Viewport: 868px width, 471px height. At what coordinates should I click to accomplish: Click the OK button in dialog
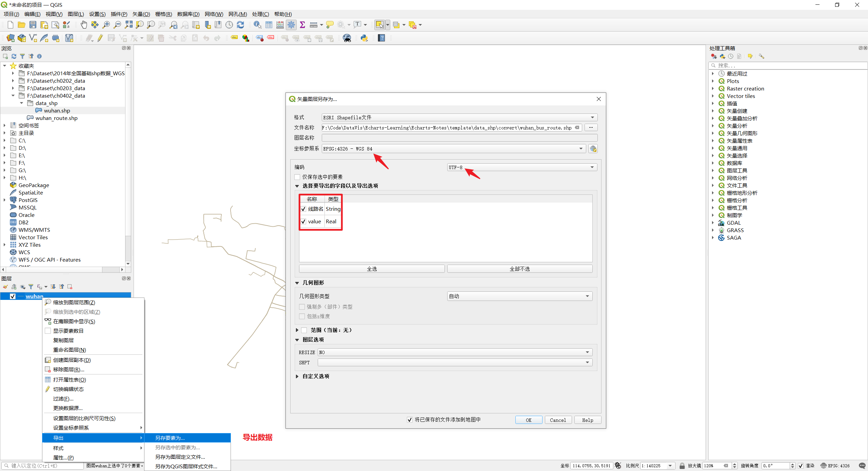(x=529, y=420)
